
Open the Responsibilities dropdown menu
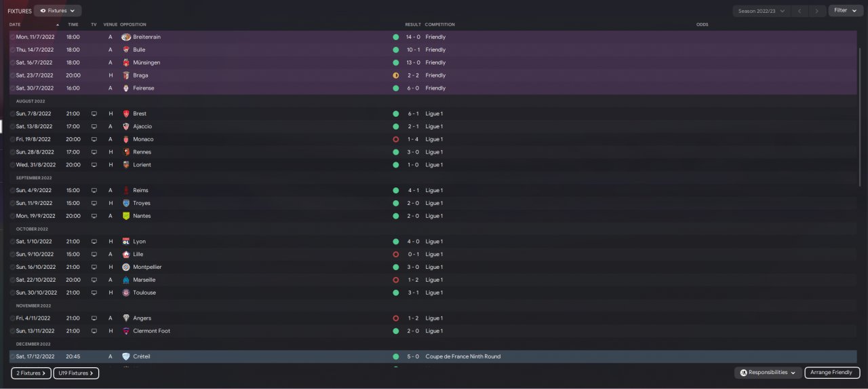[x=767, y=373]
